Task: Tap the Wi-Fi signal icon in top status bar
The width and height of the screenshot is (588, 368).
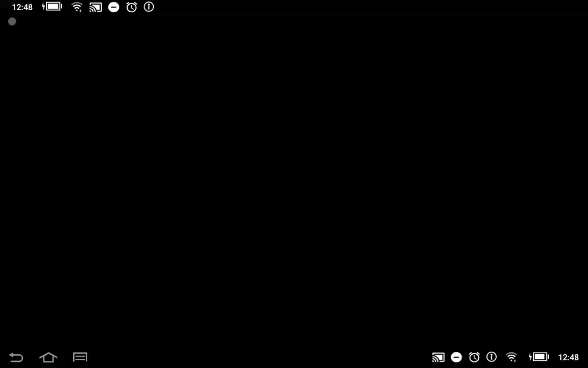Action: [77, 7]
